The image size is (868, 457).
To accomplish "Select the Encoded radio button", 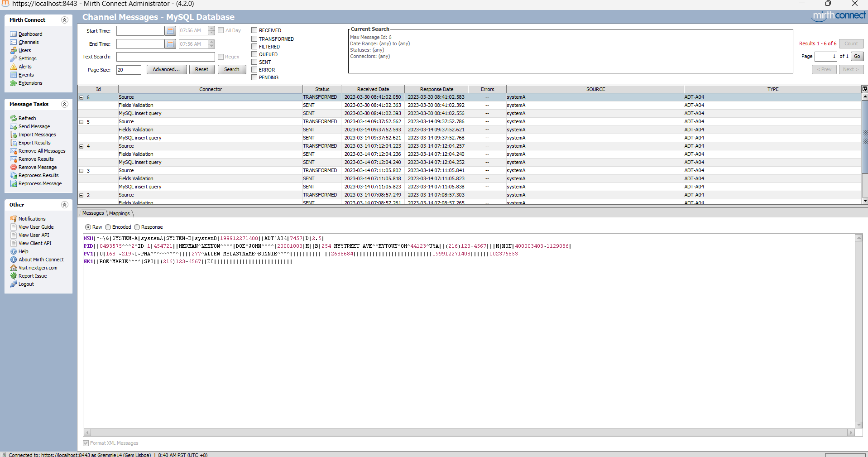I will (x=108, y=227).
